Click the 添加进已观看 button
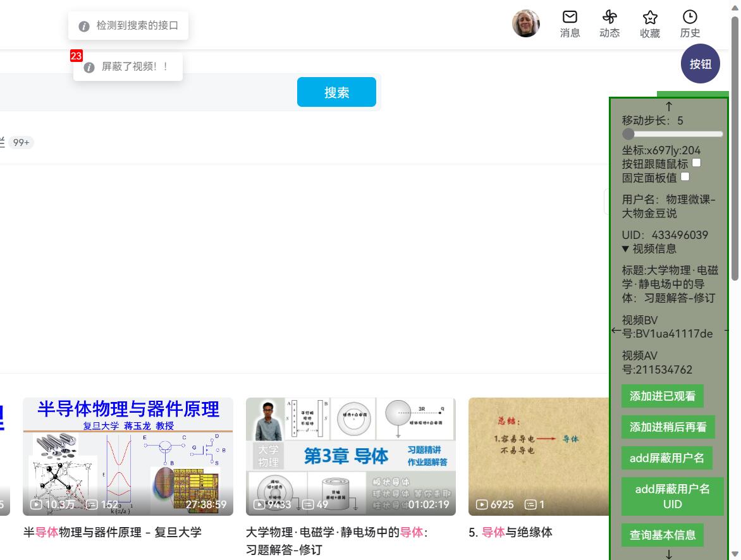This screenshot has width=741, height=560. click(662, 396)
